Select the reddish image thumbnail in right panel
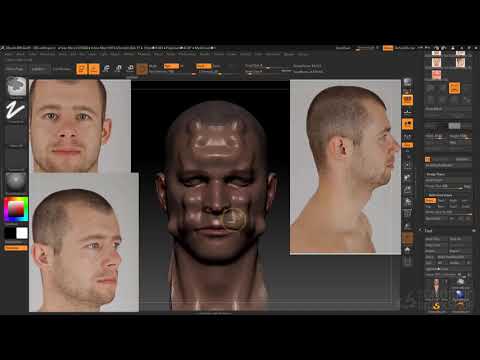Screen dimensions: 480x360 tap(437, 75)
